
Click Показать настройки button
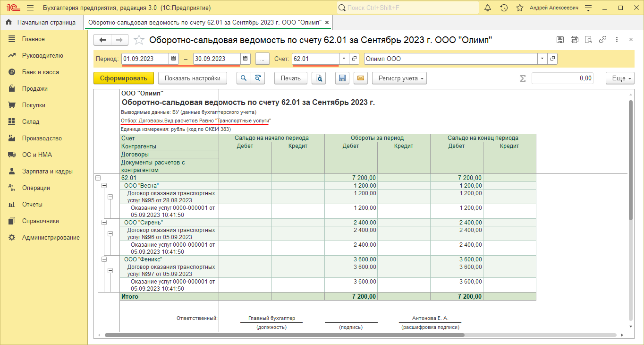193,78
